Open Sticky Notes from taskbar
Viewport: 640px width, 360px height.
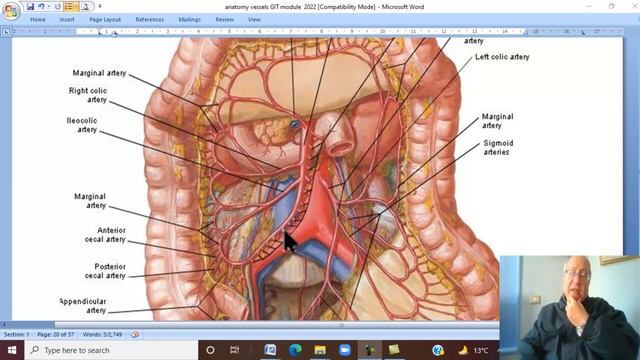(394, 350)
